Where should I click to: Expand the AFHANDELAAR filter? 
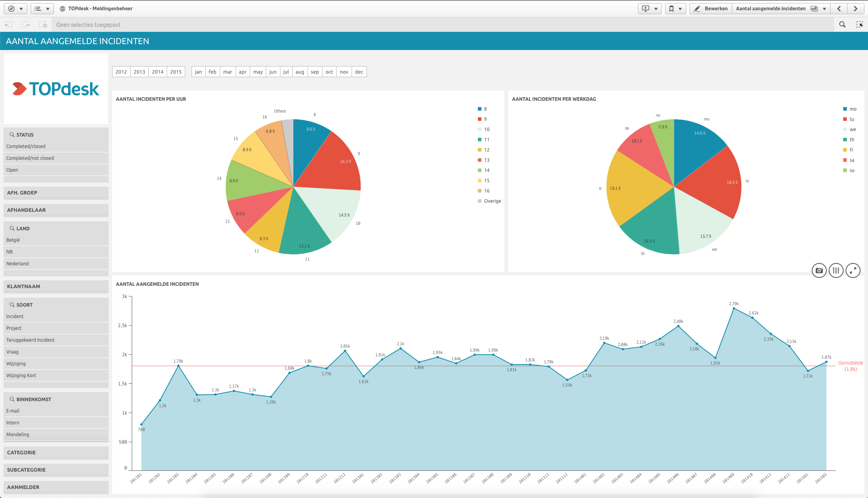coord(56,210)
